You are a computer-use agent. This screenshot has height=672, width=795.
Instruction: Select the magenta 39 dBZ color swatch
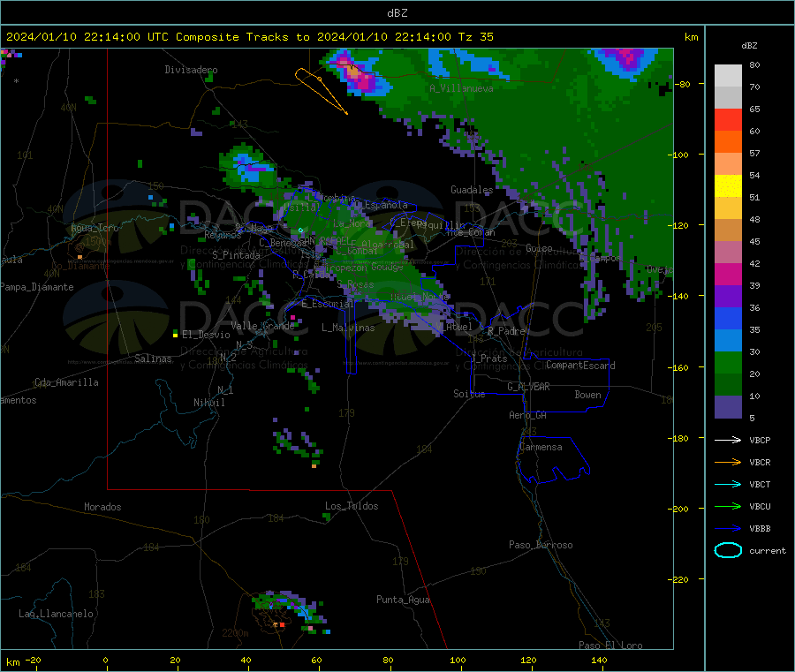(x=728, y=274)
